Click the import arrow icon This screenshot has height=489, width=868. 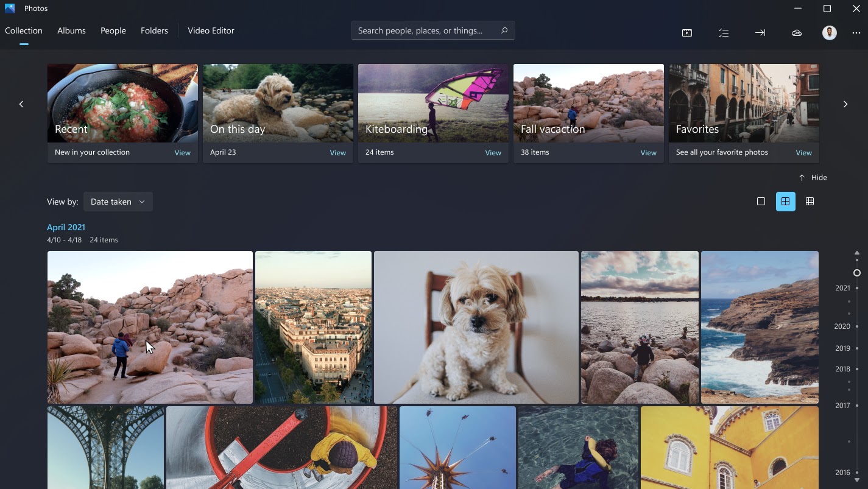[760, 33]
